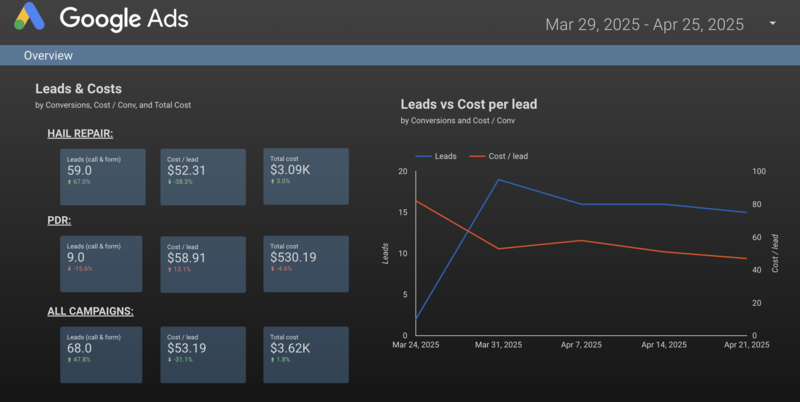Open the date range dropdown arrow
The width and height of the screenshot is (800, 402).
(x=772, y=24)
